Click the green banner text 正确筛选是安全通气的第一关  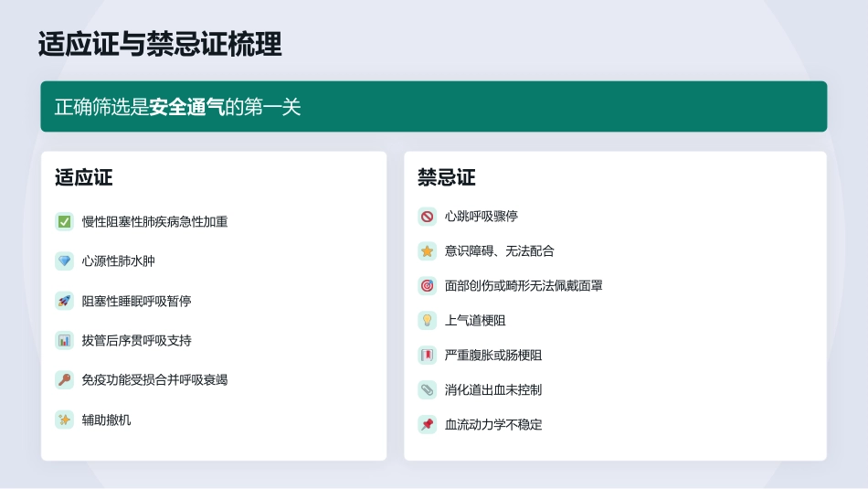[x=177, y=107]
